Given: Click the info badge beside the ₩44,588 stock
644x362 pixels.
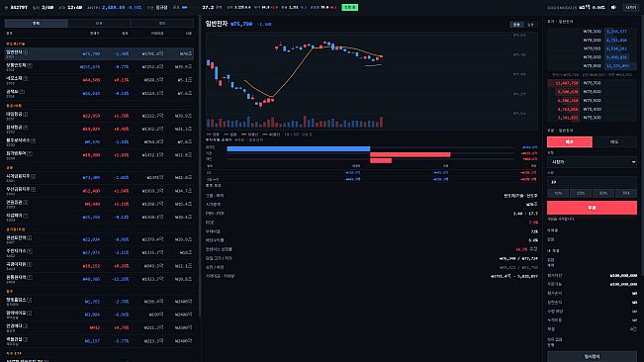Looking at the screenshot, I should click(x=26, y=78).
